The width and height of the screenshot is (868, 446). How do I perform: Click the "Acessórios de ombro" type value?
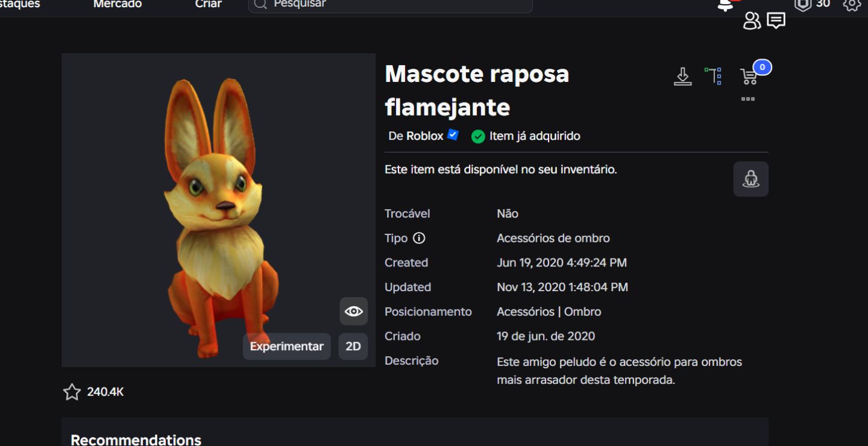[x=553, y=238]
